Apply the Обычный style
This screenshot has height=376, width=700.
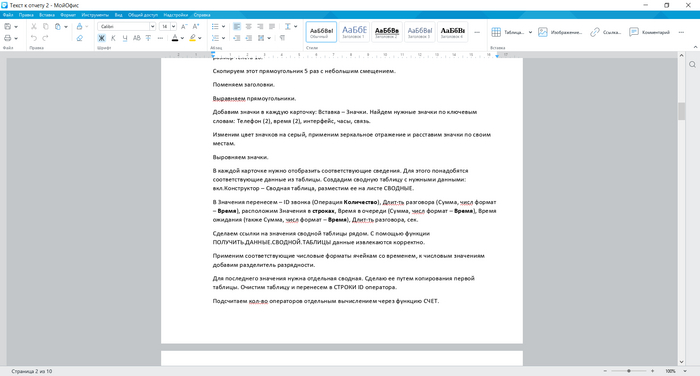(321, 32)
